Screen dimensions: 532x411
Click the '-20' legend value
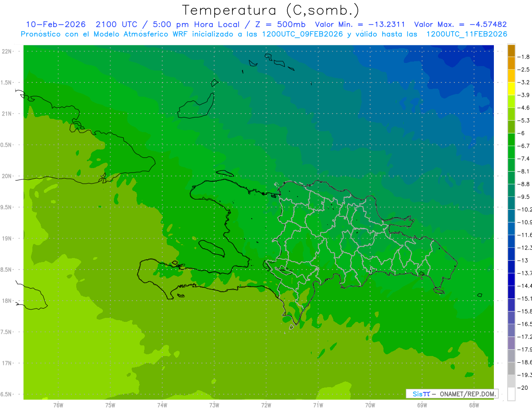point(523,388)
